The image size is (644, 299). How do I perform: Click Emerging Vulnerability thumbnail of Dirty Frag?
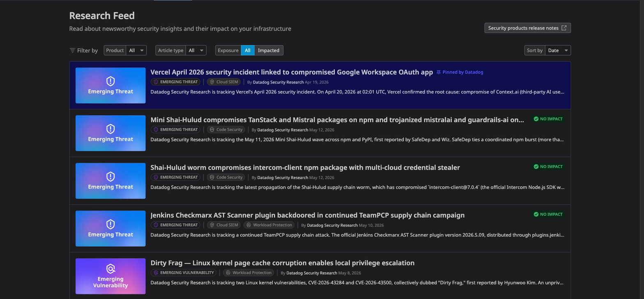(110, 276)
